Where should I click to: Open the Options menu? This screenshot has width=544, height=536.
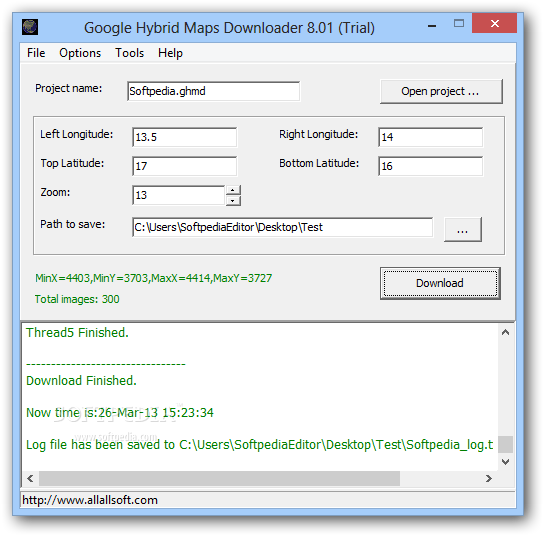tap(80, 53)
